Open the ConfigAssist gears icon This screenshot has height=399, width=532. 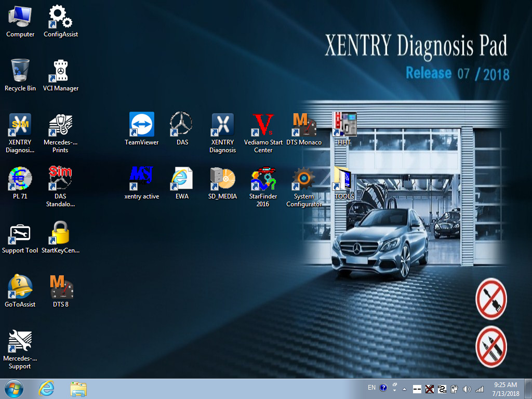click(x=61, y=17)
